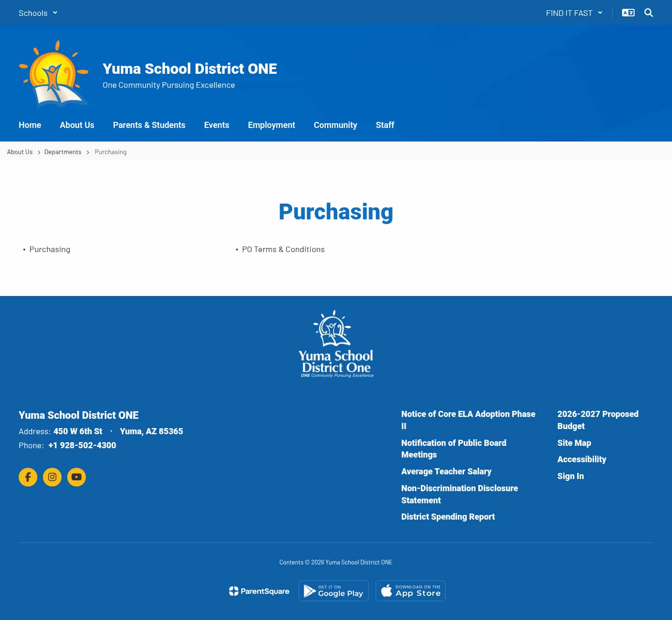Screen dimensions: 672x620
Task: Go to the Home nav item
Action: 30,125
